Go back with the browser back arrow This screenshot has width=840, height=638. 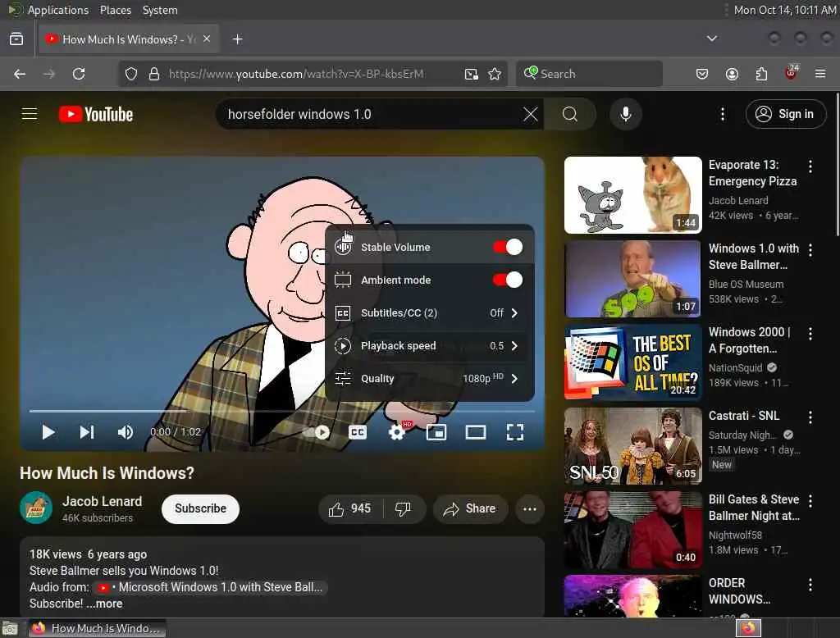20,74
